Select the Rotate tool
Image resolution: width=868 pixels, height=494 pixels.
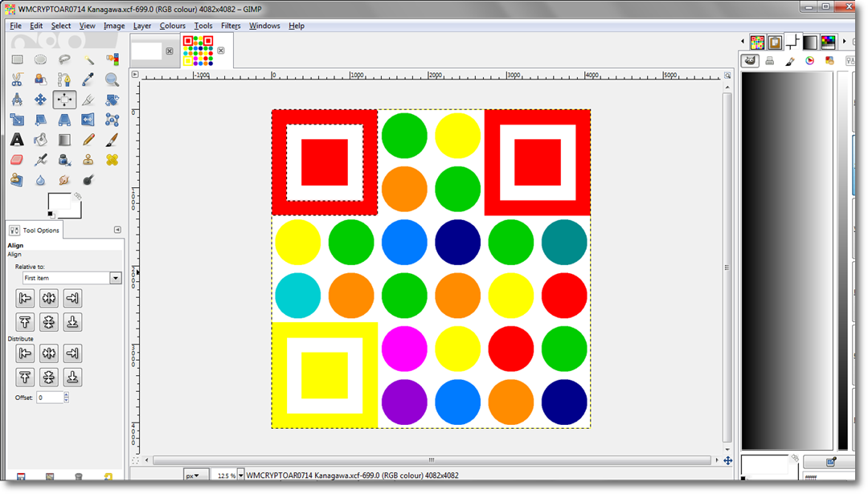point(113,100)
